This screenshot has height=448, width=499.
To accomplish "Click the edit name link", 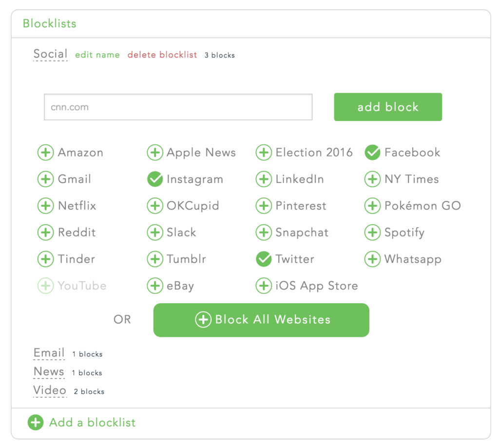I will [x=97, y=55].
